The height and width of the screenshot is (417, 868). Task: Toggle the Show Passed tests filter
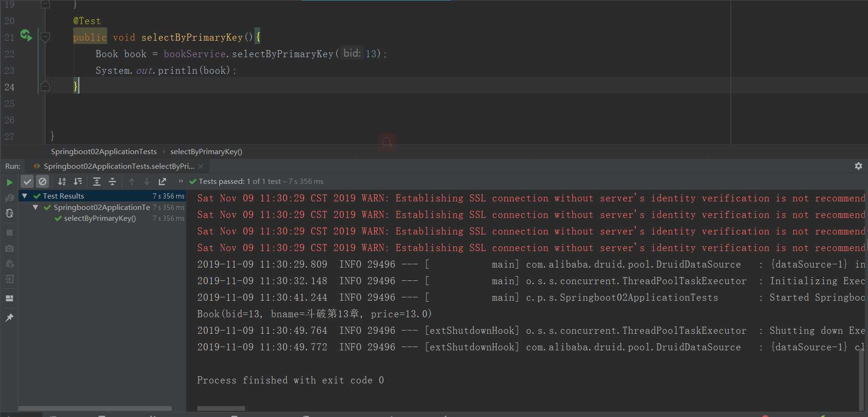tap(27, 182)
